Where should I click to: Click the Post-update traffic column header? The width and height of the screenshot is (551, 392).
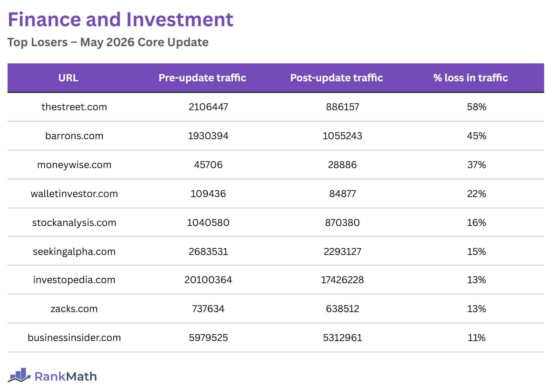336,78
